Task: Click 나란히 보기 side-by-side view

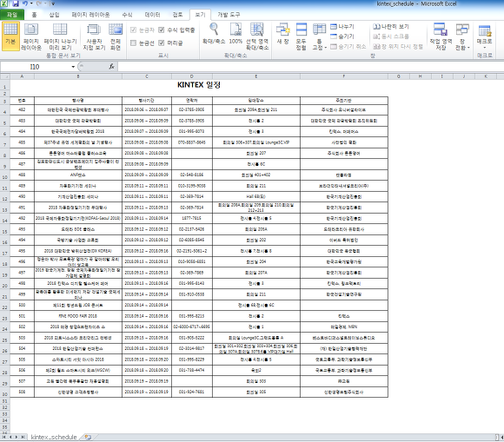Action: (391, 26)
